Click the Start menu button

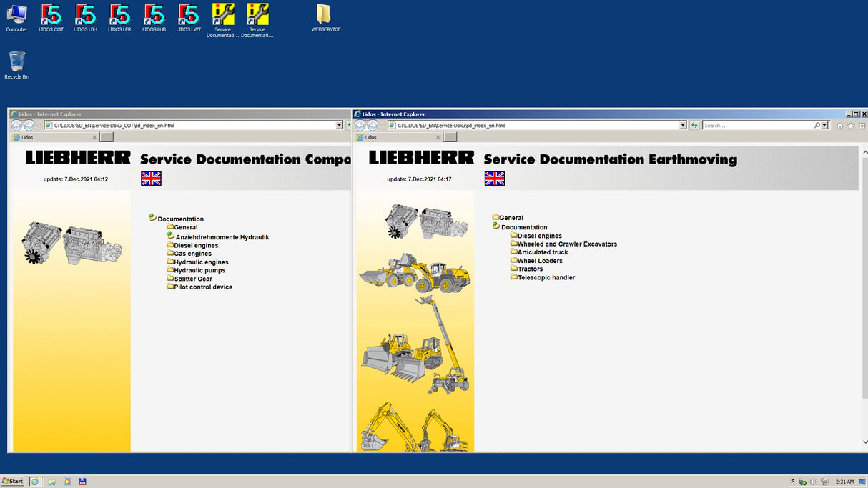point(11,481)
